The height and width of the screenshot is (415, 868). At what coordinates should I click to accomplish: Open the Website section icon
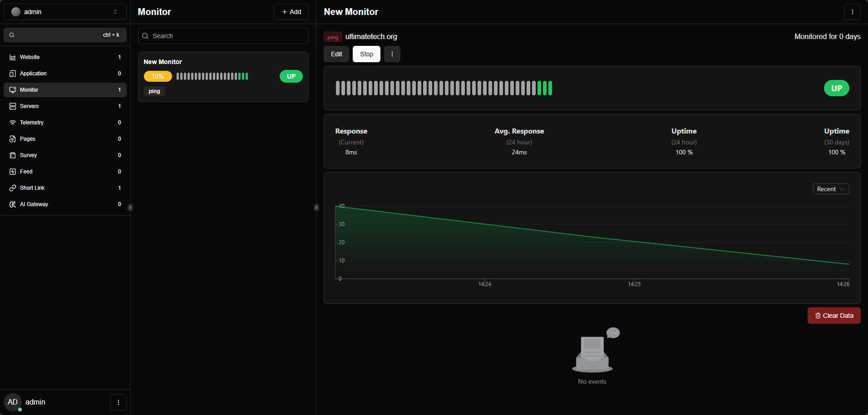pos(13,57)
